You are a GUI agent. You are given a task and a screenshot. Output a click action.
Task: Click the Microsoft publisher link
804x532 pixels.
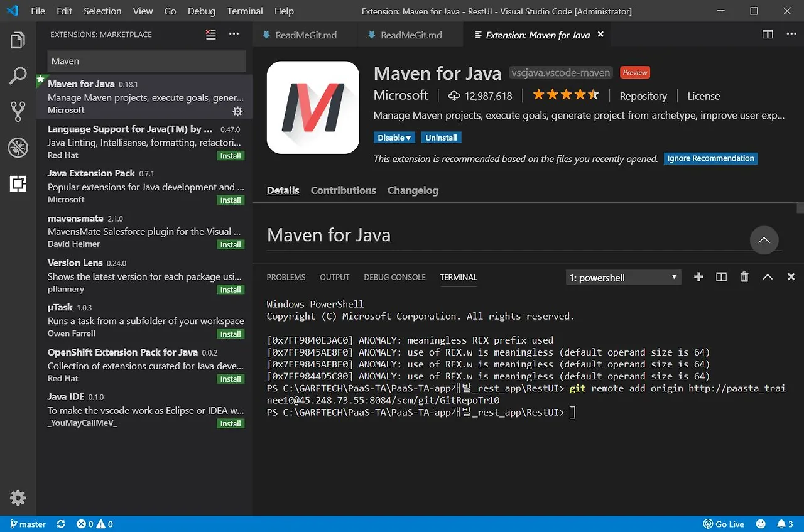click(401, 95)
